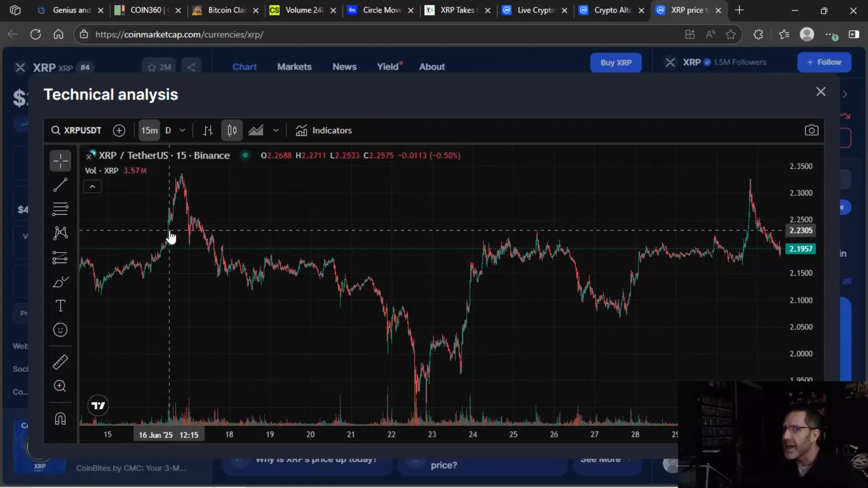
Task: Open the favorites list
Action: pyautogui.click(x=784, y=34)
